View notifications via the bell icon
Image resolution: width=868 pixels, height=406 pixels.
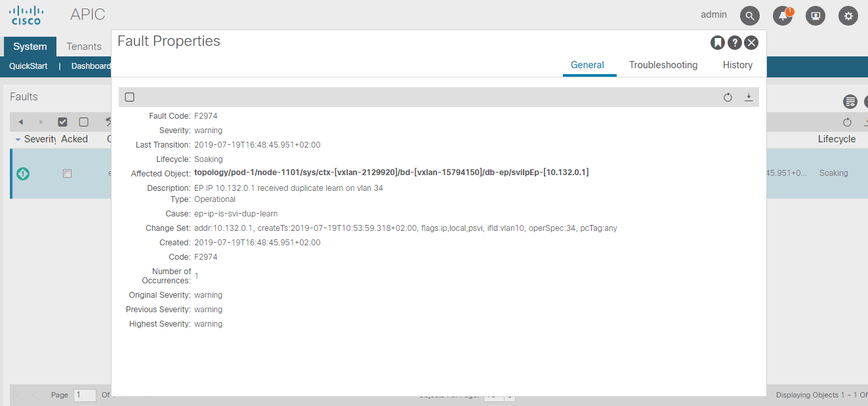tap(782, 15)
